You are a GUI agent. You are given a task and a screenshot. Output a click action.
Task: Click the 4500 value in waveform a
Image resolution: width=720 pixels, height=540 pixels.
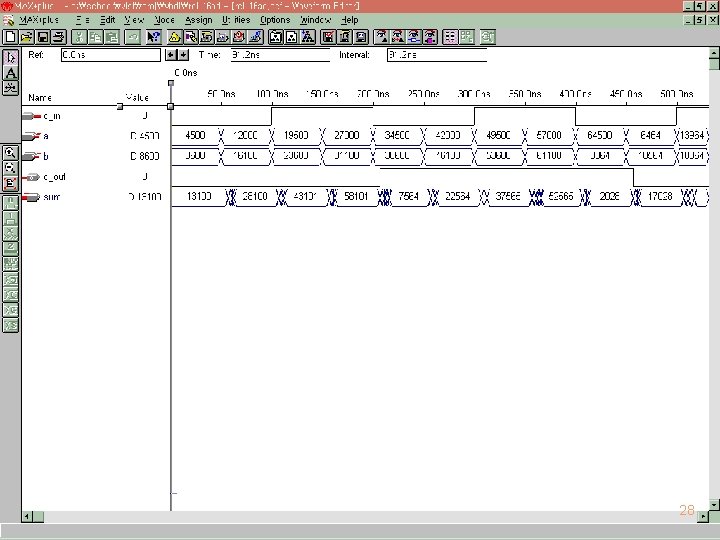pos(195,135)
